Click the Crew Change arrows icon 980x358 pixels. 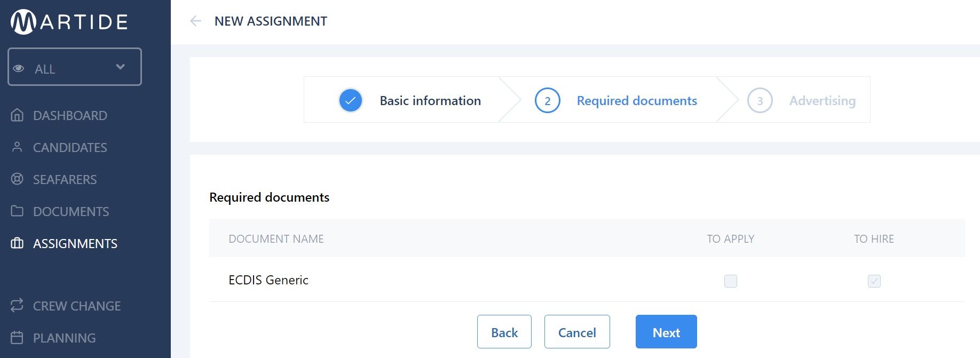pyautogui.click(x=17, y=305)
